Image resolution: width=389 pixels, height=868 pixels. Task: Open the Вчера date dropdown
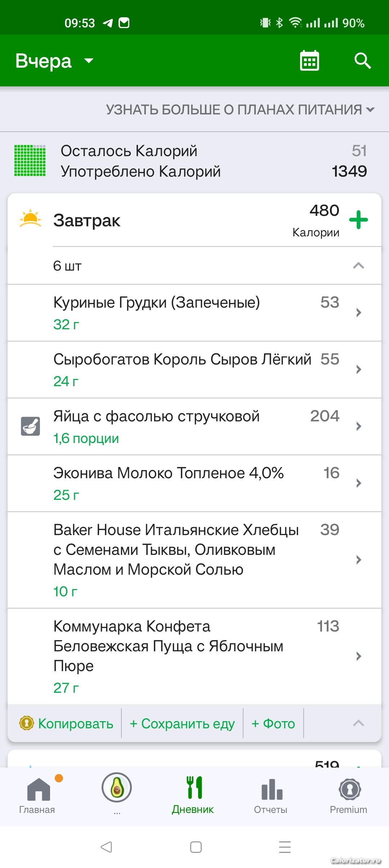point(54,61)
